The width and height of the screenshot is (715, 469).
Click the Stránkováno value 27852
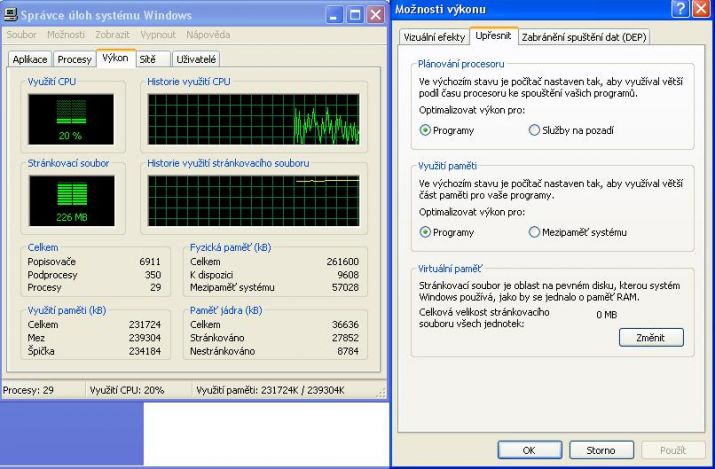coord(345,338)
